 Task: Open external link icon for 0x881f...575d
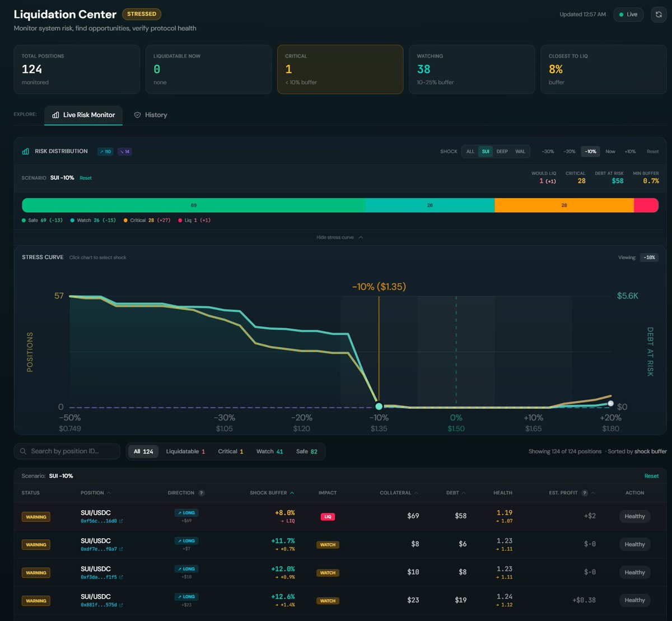tap(121, 605)
